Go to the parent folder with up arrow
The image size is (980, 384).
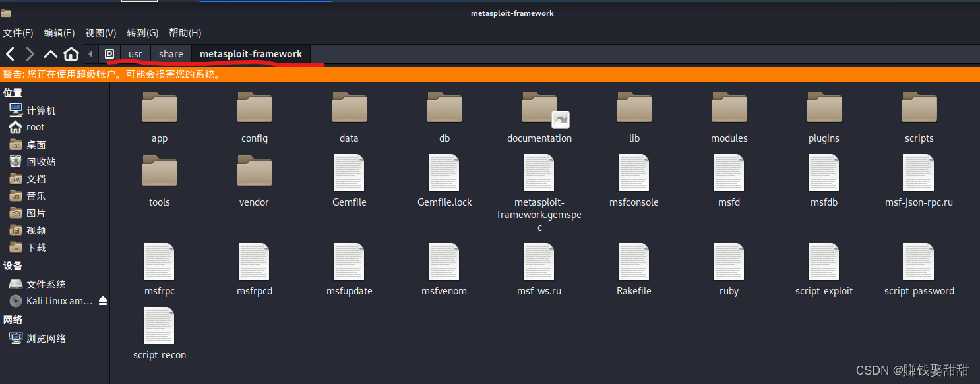[51, 54]
